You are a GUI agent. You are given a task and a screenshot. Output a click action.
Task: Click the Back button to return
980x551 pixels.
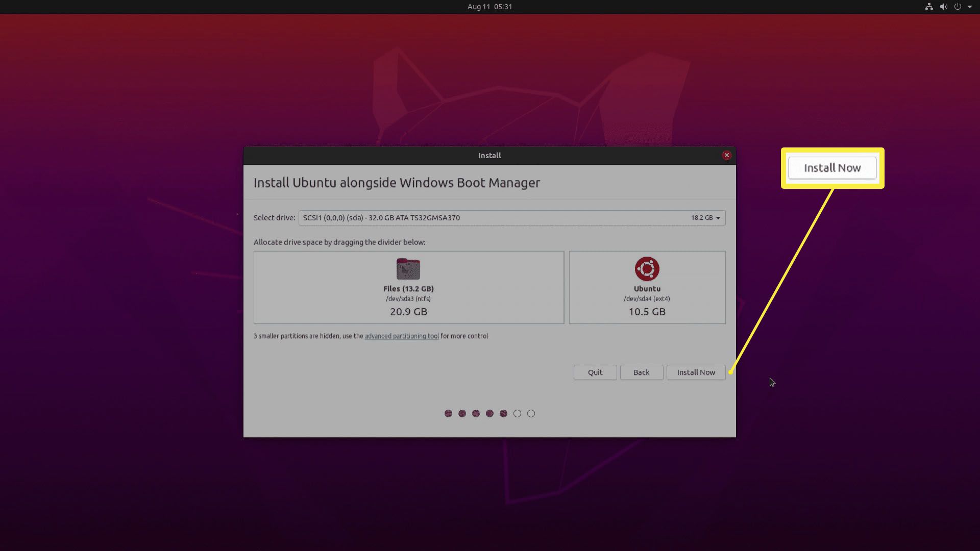coord(642,371)
